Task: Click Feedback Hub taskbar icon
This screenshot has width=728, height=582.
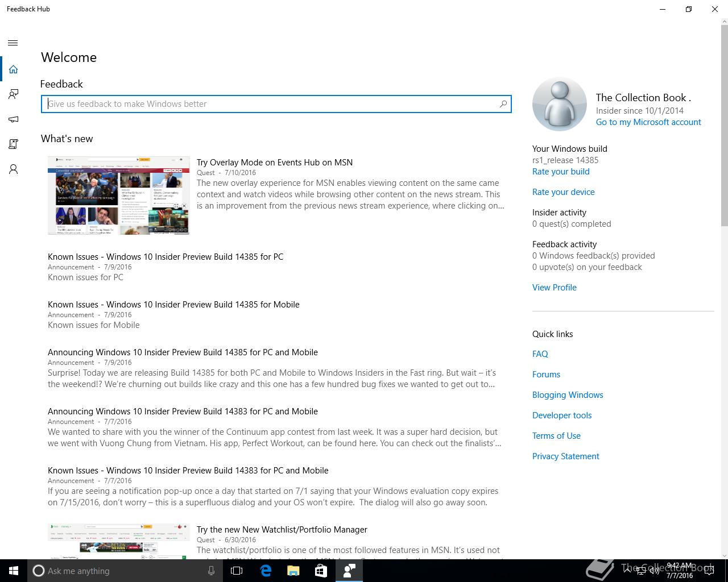Action: pyautogui.click(x=349, y=571)
